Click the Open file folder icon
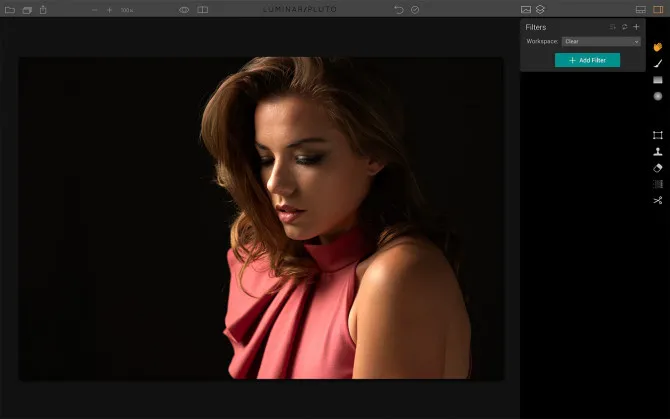 click(x=10, y=10)
